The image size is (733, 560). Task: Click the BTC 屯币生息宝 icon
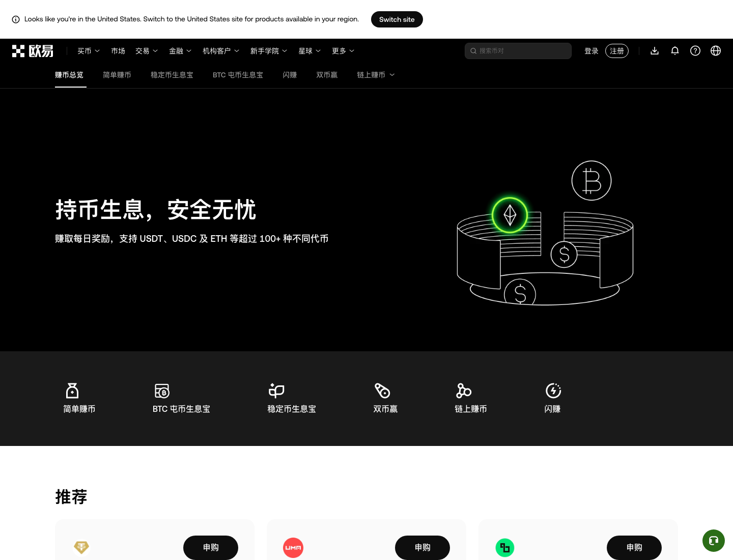point(162,390)
